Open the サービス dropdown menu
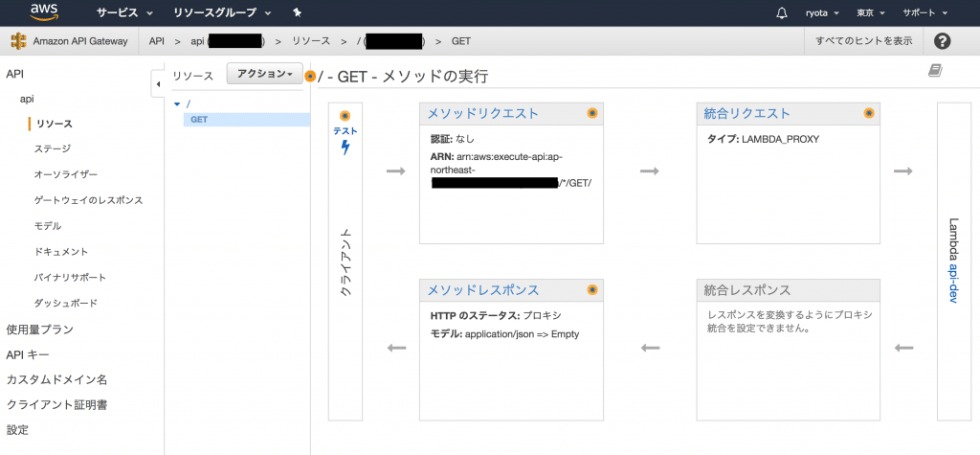The image size is (980, 455). 125,12
